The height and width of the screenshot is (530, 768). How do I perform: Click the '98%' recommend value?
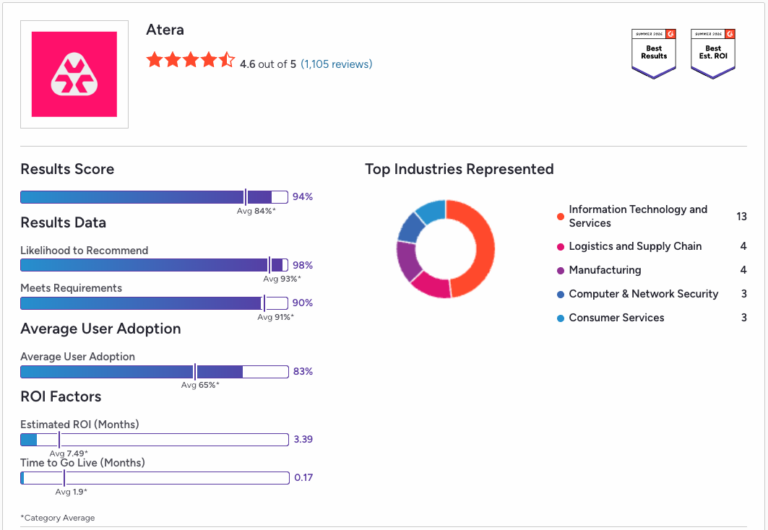tap(303, 265)
